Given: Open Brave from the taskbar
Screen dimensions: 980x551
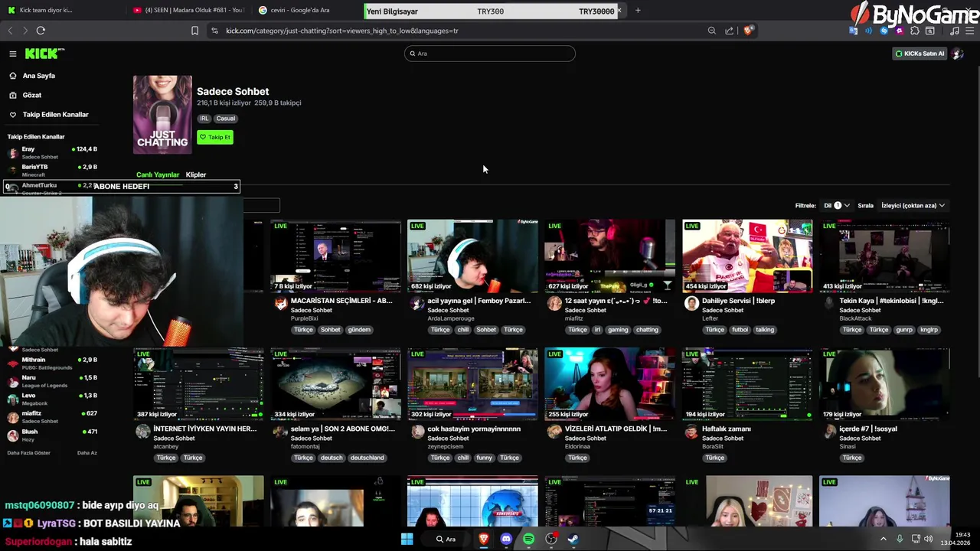Looking at the screenshot, I should pyautogui.click(x=483, y=539).
